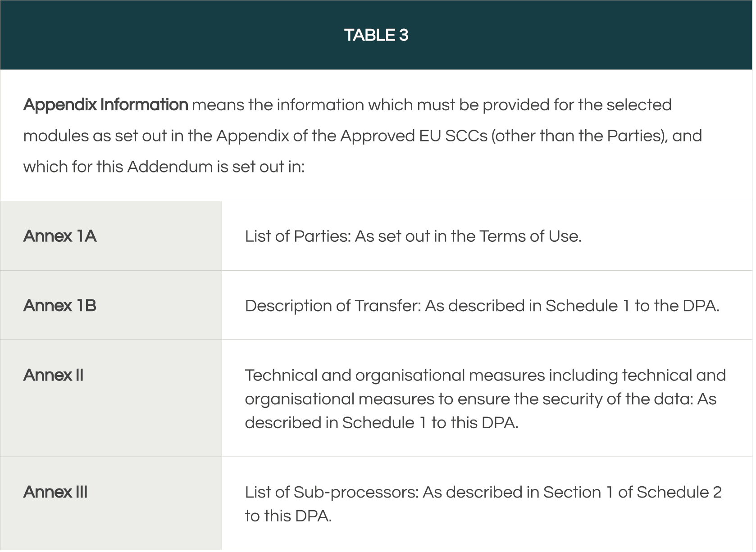756x552 pixels.
Task: Click 'Schedule 1 to the DPA' text
Action: coord(633,307)
